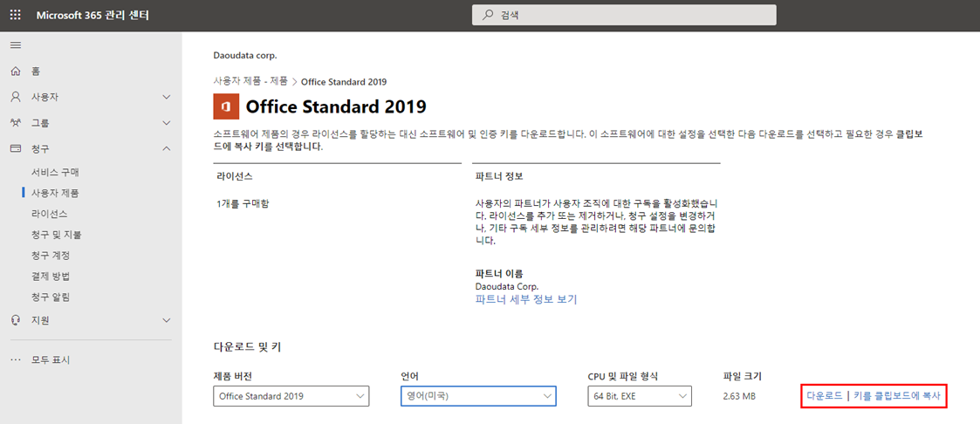Open 청구 및 지불 in sidebar

pos(56,235)
